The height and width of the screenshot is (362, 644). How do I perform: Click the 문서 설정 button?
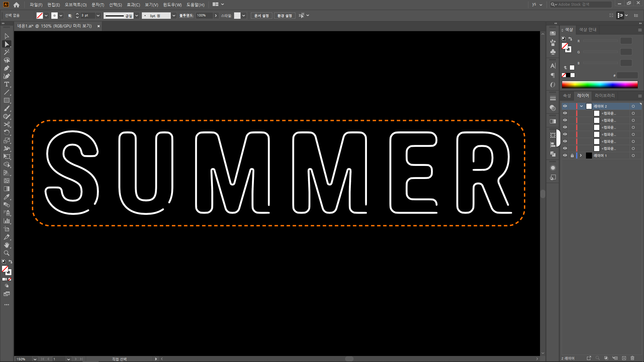click(261, 16)
